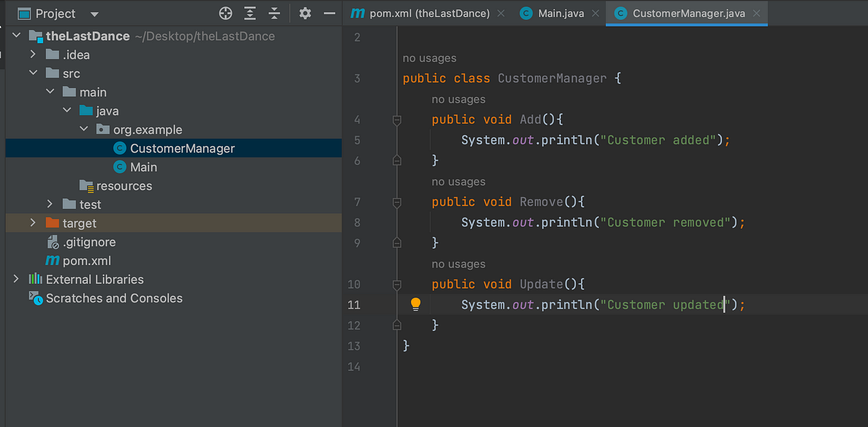Viewport: 868px width, 427px height.
Task: Collapse the org.example package
Action: (84, 129)
